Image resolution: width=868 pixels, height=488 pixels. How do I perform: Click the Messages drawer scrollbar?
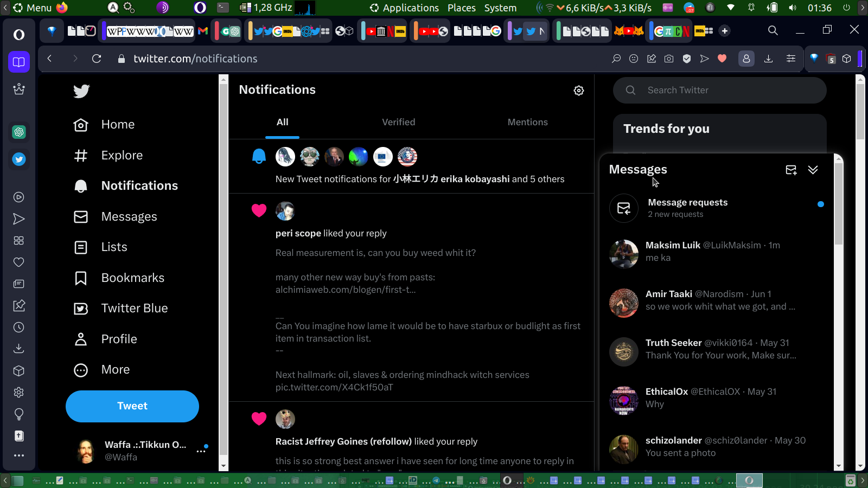pos(839,206)
